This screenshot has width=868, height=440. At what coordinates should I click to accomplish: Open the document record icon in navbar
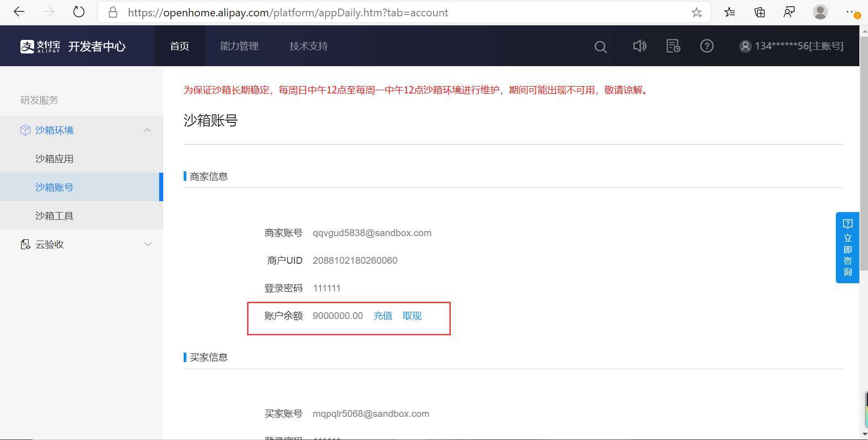pos(673,46)
